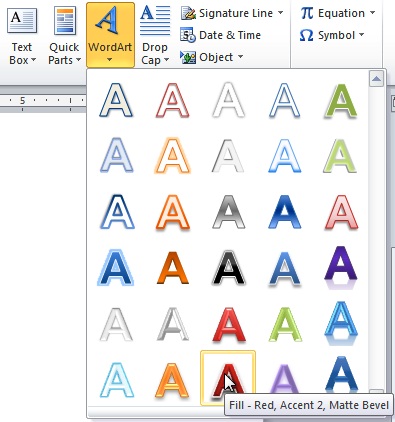
Task: Choose the pink fill red outline WordArt
Action: tap(341, 212)
